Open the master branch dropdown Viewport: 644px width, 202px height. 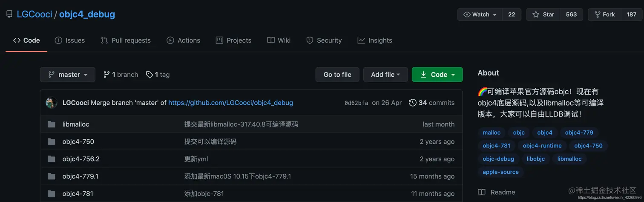click(x=68, y=75)
